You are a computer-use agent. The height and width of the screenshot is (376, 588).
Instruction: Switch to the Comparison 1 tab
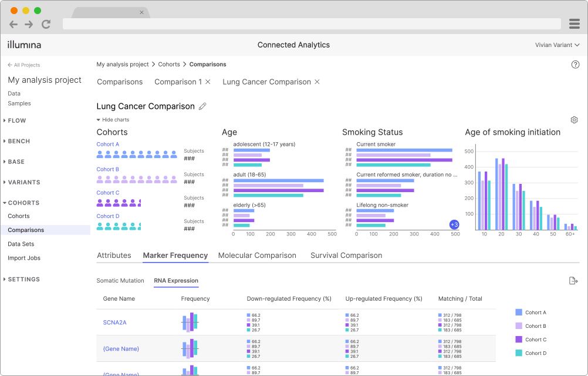point(178,82)
